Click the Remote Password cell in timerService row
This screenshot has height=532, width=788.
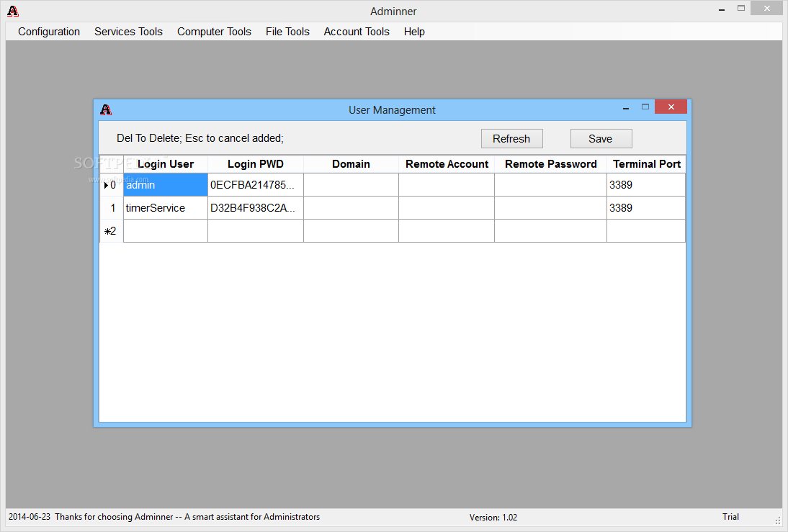[x=551, y=208]
